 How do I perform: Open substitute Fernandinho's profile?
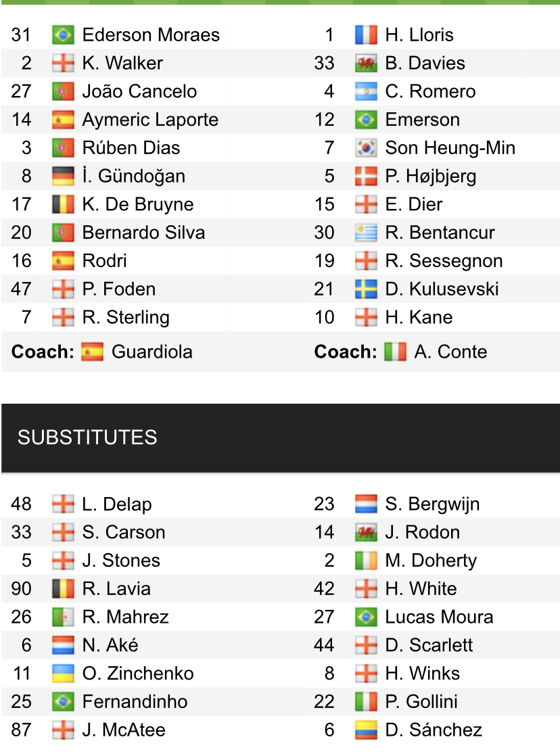click(135, 701)
